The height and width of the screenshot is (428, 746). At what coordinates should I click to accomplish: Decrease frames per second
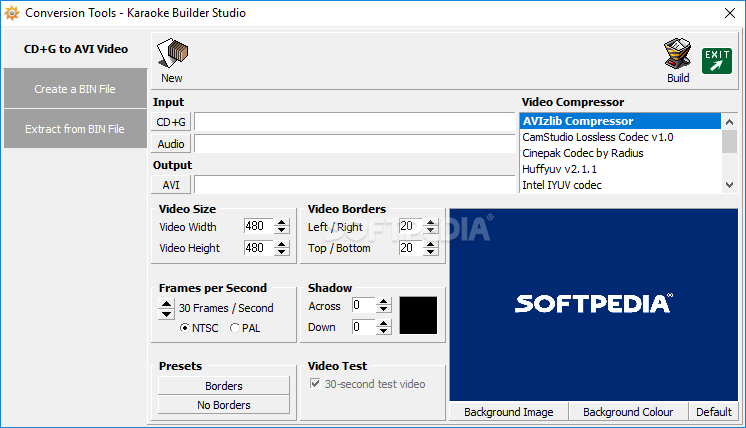(x=166, y=314)
